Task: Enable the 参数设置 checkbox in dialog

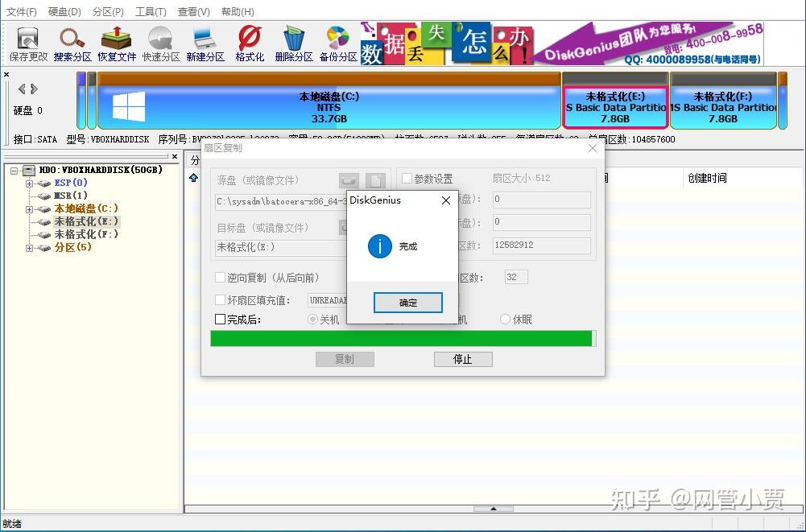Action: pos(407,179)
